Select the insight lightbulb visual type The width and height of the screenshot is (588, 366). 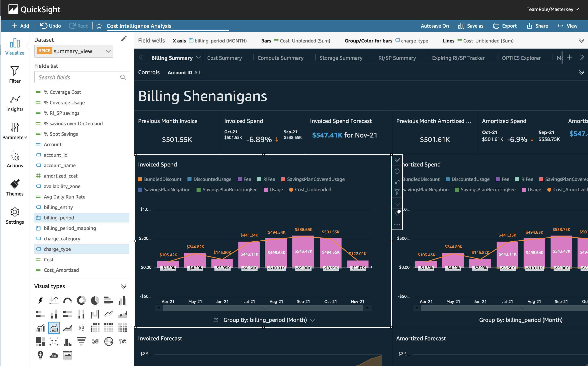(x=40, y=355)
